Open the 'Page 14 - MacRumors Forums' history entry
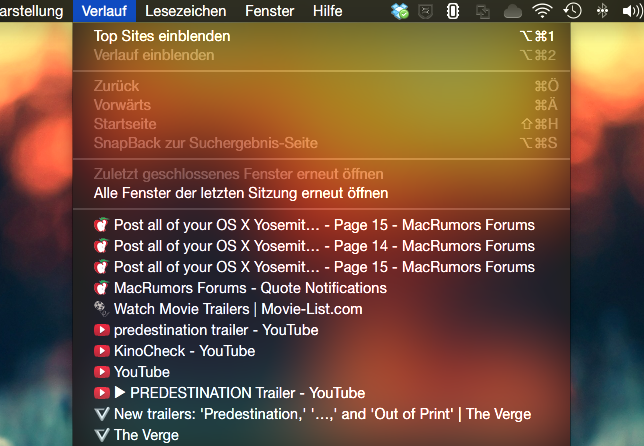644x446 pixels. pos(322,246)
